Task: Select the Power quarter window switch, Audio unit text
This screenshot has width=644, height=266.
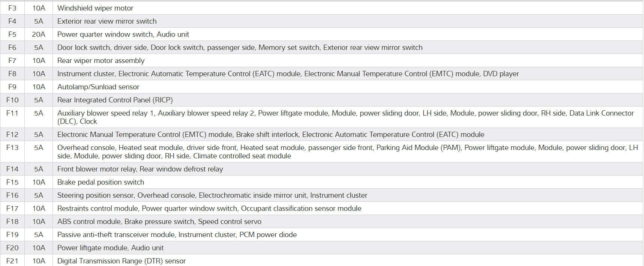Action: pos(123,34)
